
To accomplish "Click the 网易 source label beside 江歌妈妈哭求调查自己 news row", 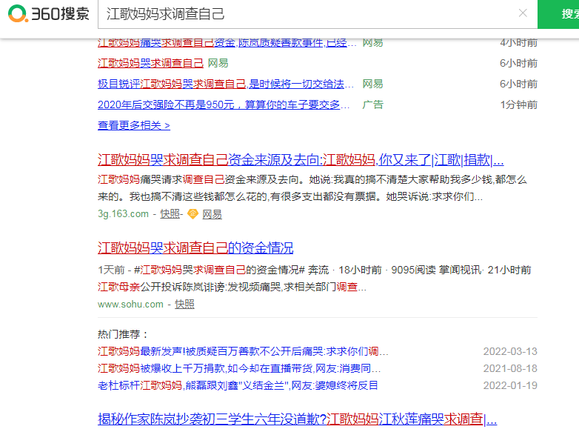I will (218, 63).
